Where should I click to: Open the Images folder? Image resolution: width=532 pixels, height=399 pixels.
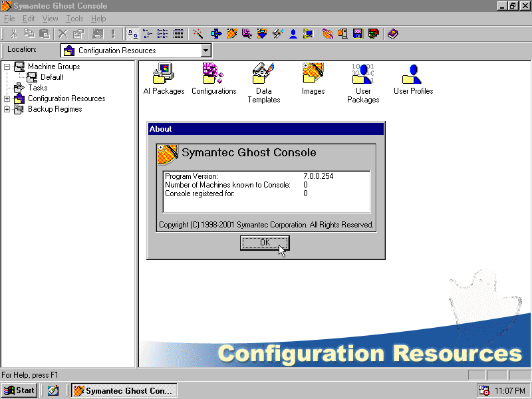[313, 78]
